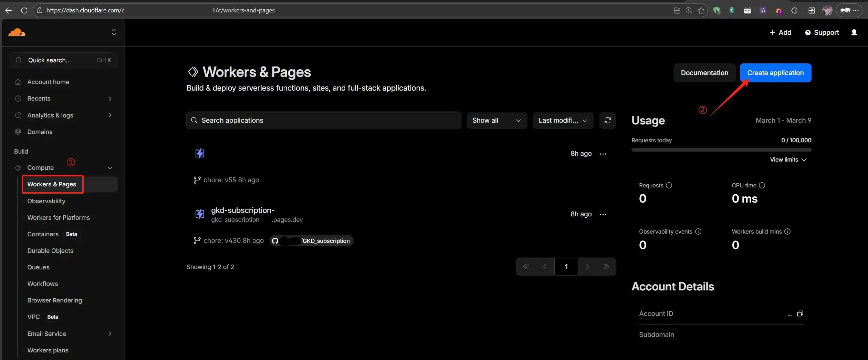The width and height of the screenshot is (868, 360).
Task: Open the Show all filter dropdown
Action: (x=496, y=120)
